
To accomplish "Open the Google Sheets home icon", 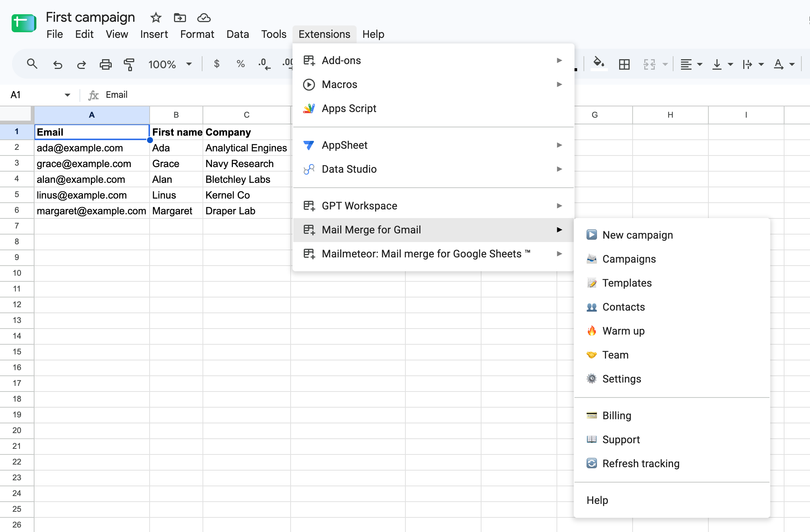I will 24,23.
